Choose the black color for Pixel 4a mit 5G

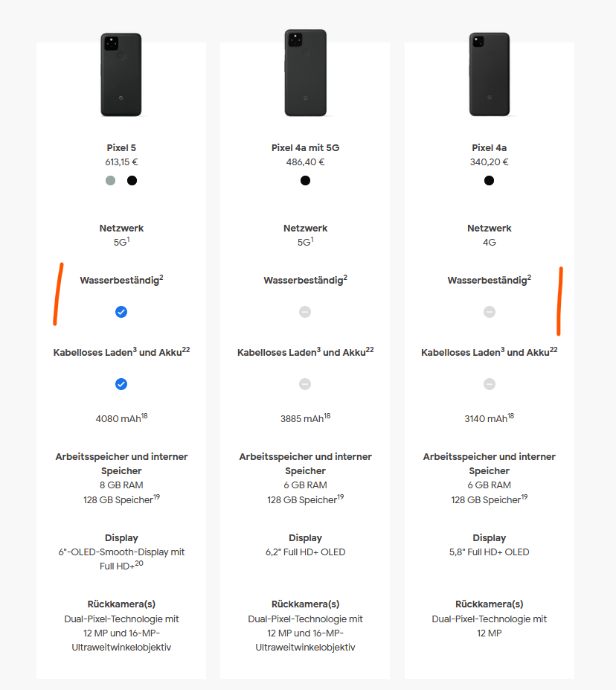coord(305,180)
